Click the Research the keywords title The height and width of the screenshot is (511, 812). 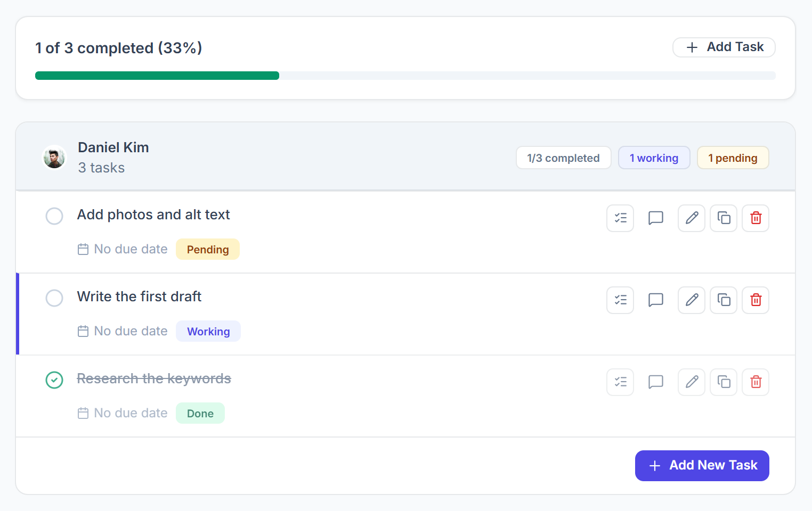154,378
